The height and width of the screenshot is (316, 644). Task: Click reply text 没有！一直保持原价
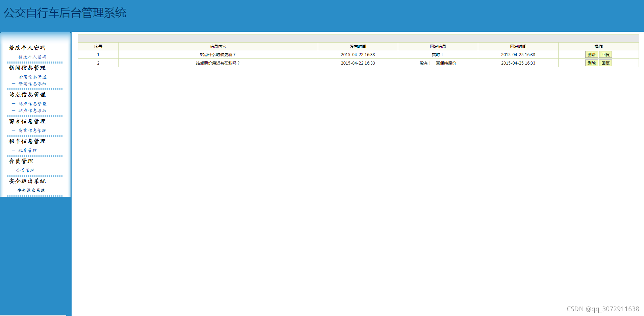click(x=438, y=63)
